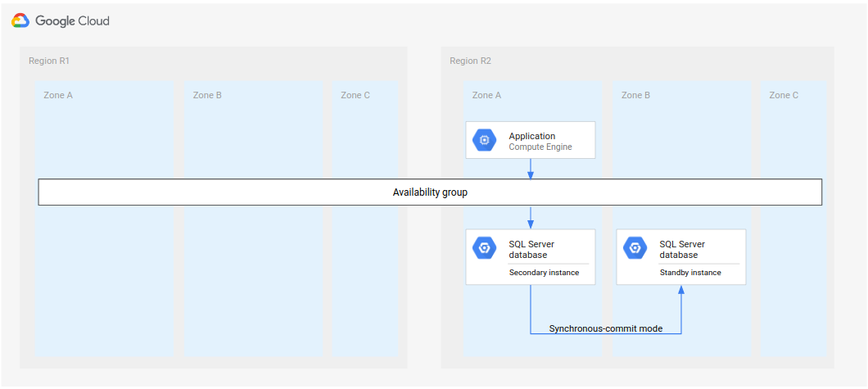Click the Zone C label in Region R2

(784, 95)
